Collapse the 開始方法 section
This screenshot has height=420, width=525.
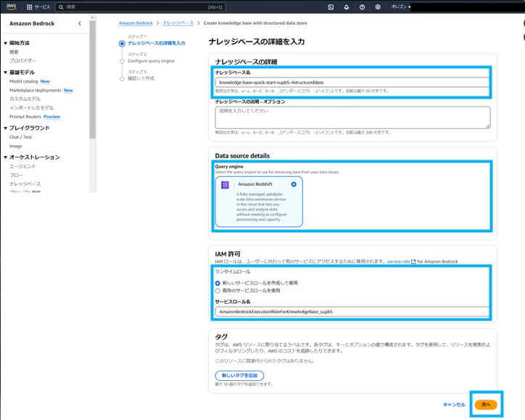[x=5, y=43]
